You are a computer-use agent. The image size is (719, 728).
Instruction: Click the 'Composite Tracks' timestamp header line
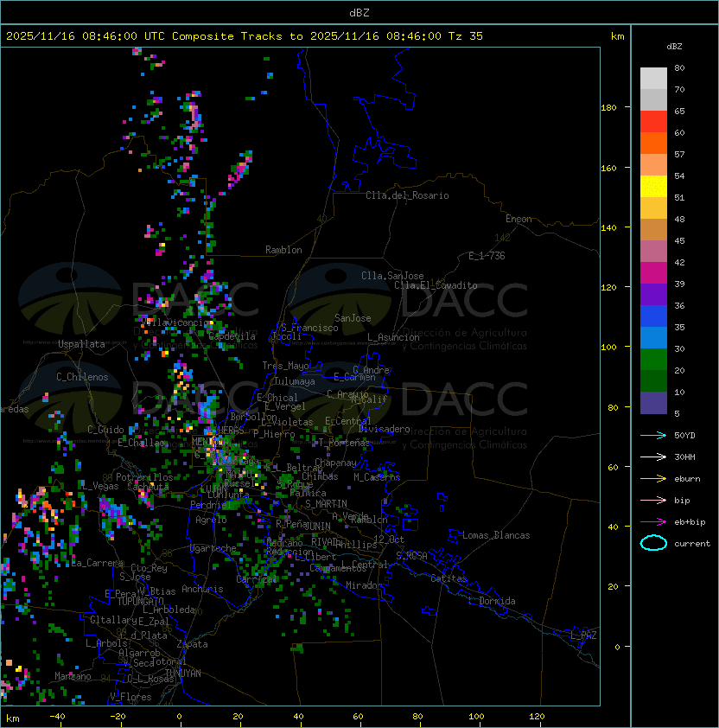[245, 36]
